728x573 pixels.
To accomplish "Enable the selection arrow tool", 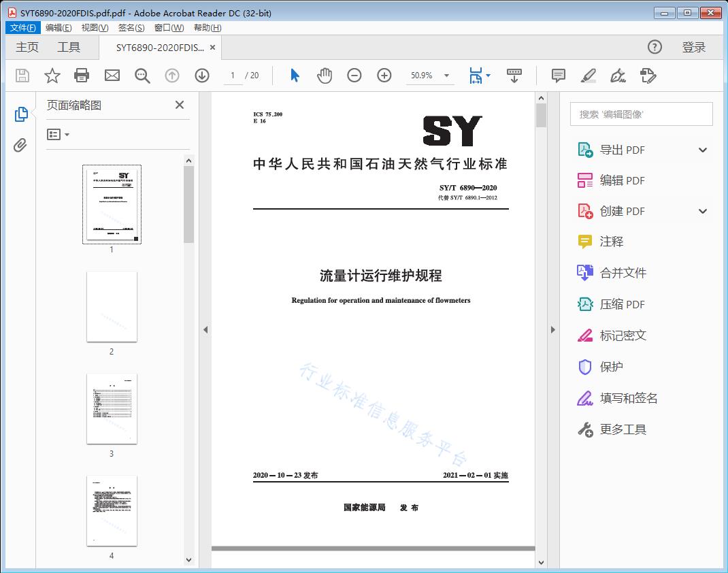I will [x=295, y=76].
